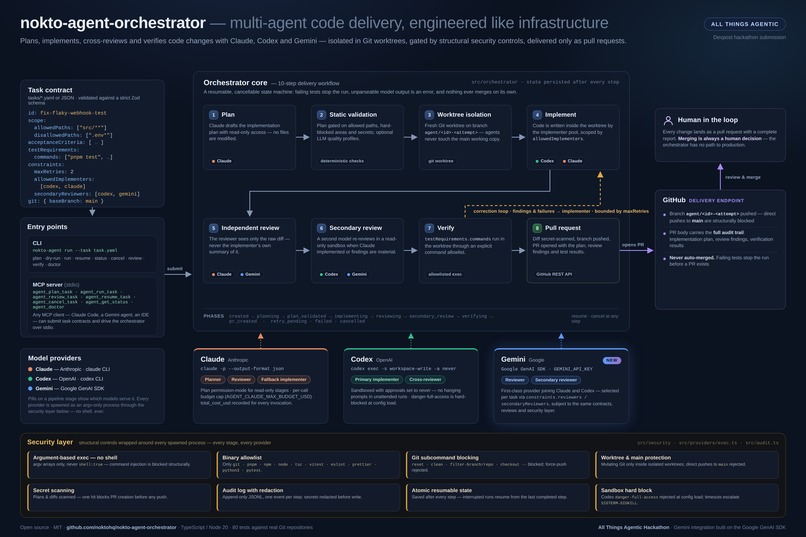806x537 pixels.
Task: Click the Claude Anthropic card title
Action: [224, 360]
